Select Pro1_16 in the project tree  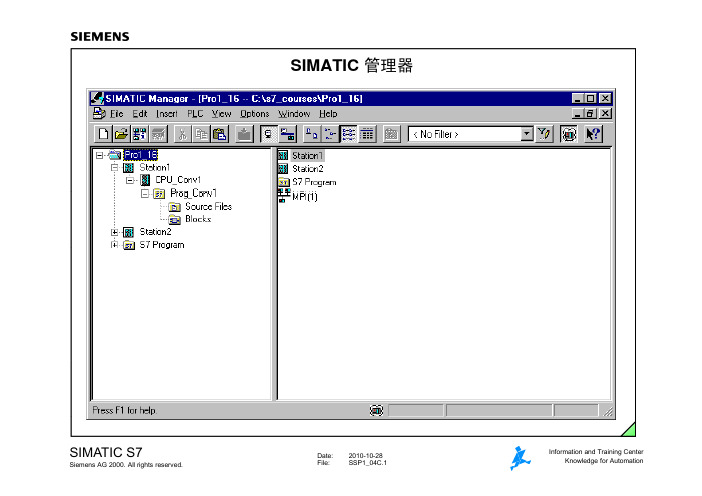click(141, 155)
